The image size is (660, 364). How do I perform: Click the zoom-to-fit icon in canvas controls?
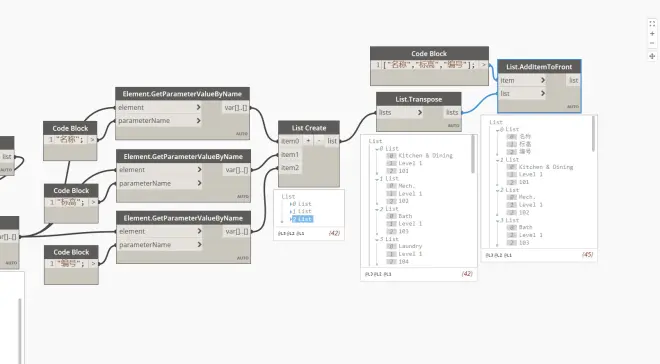(652, 24)
